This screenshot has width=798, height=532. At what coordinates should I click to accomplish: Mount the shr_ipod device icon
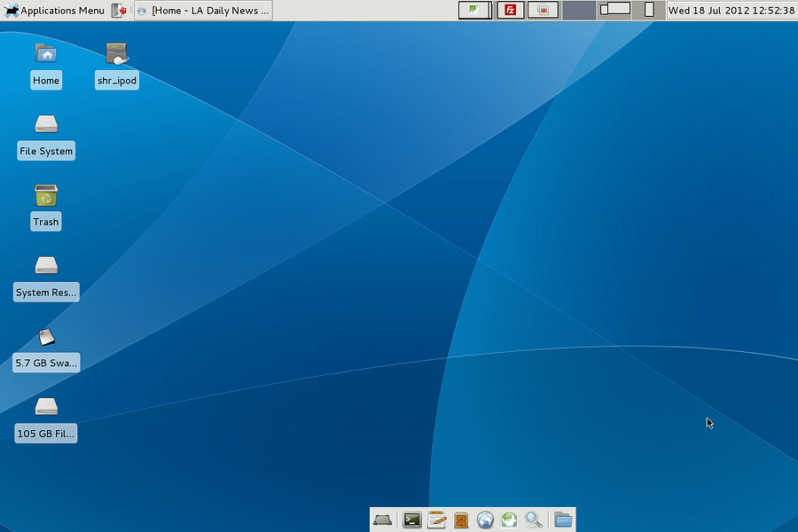click(x=116, y=62)
